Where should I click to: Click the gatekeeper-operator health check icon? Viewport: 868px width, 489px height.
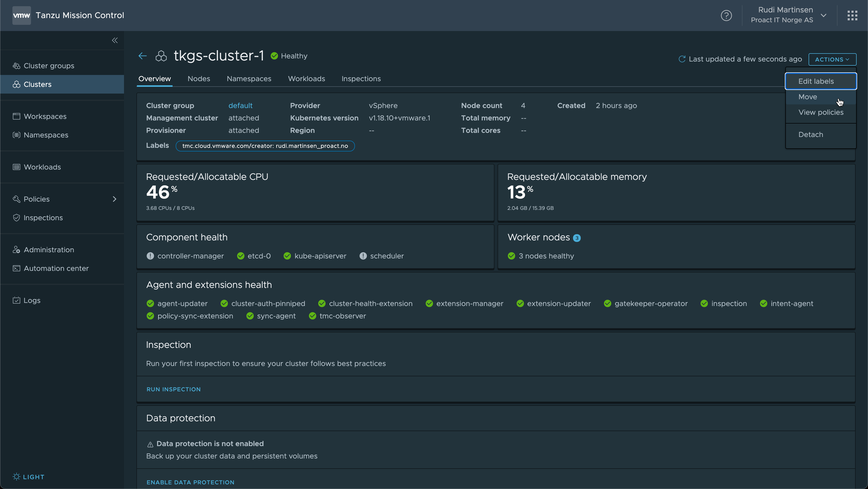click(x=608, y=304)
